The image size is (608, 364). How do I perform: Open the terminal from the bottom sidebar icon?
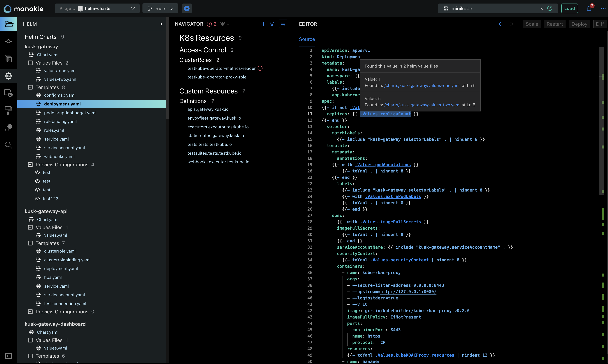coord(9,355)
